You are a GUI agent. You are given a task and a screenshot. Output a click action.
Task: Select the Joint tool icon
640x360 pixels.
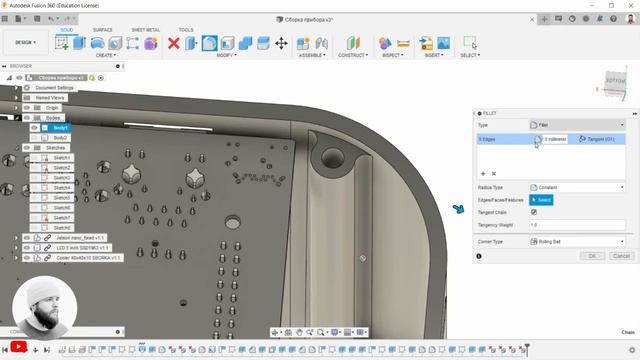click(x=322, y=43)
